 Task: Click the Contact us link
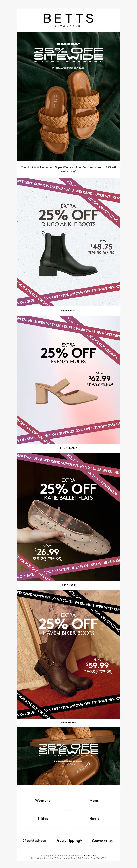coord(102,841)
